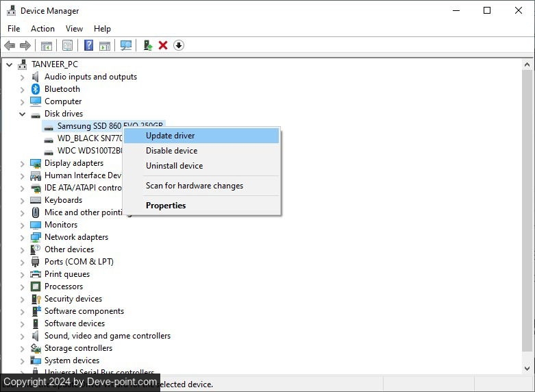Click the Back arrow toolbar icon
Screen dimensions: 535x392
tap(10, 45)
